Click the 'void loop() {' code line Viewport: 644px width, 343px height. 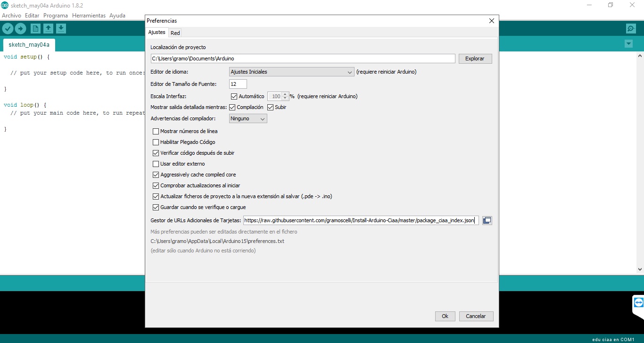coord(25,105)
